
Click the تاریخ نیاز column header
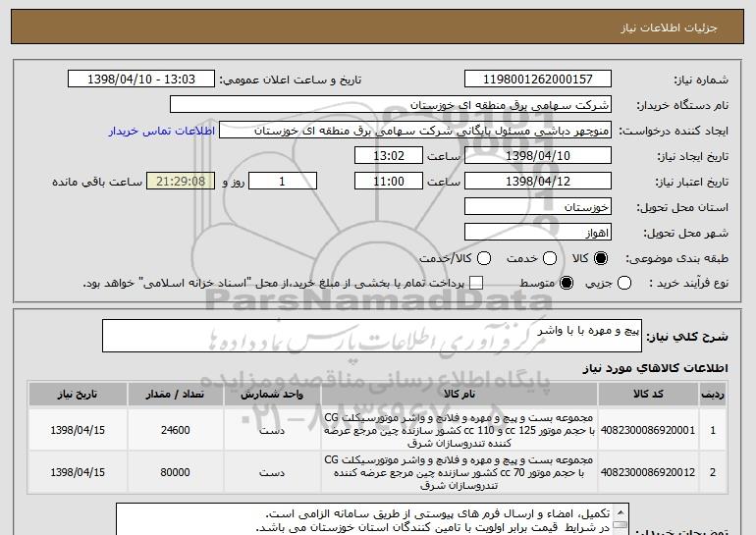(78, 395)
